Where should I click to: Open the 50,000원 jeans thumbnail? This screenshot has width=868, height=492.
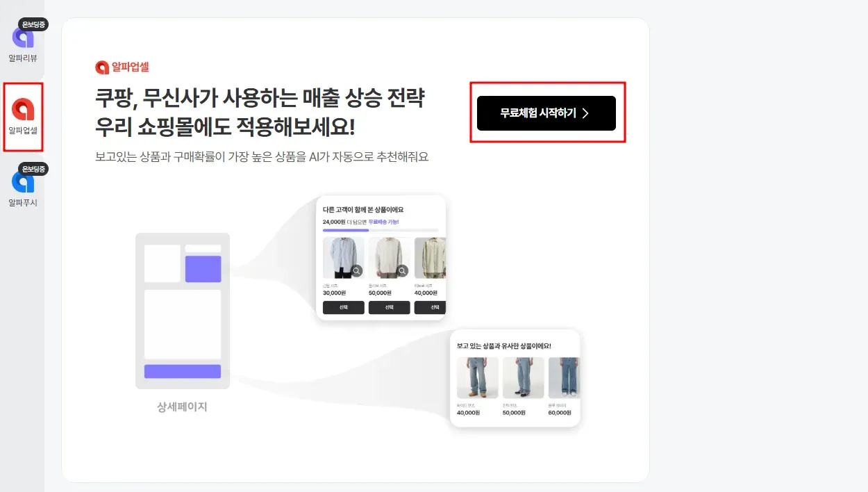(x=524, y=377)
